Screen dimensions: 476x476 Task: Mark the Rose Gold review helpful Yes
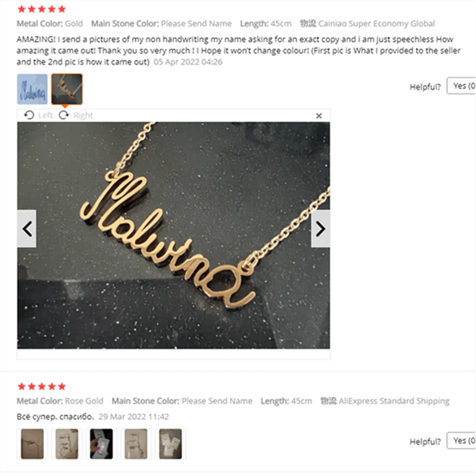[x=462, y=440]
